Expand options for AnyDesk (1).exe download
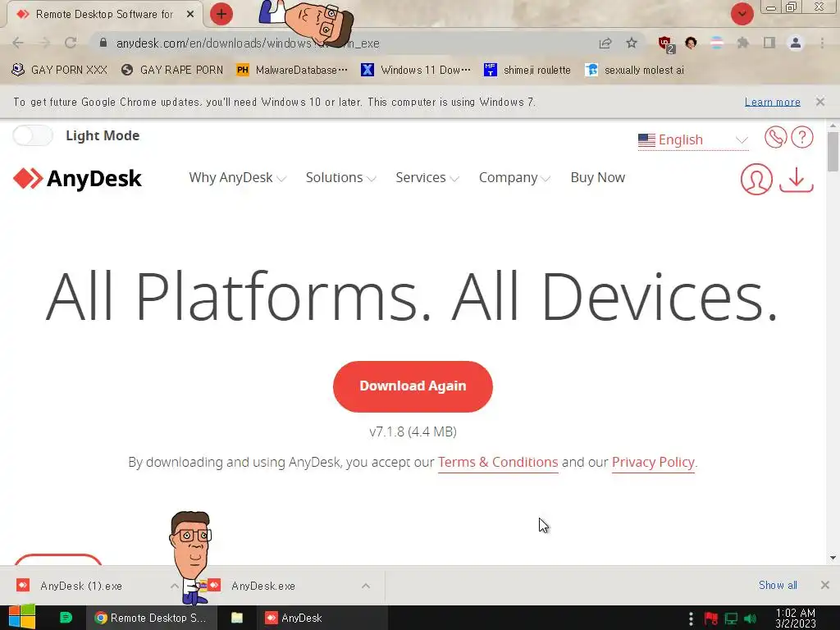The image size is (840, 630). [x=175, y=586]
